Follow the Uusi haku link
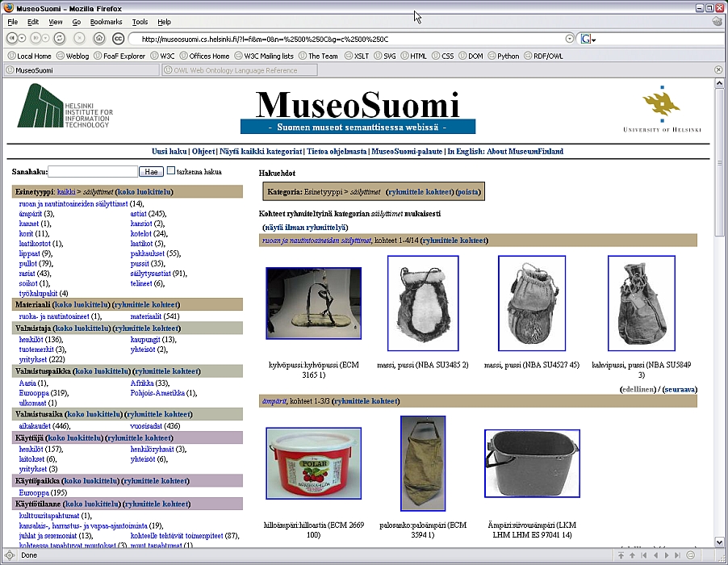Screen dimensions: 728x565 pos(169,151)
